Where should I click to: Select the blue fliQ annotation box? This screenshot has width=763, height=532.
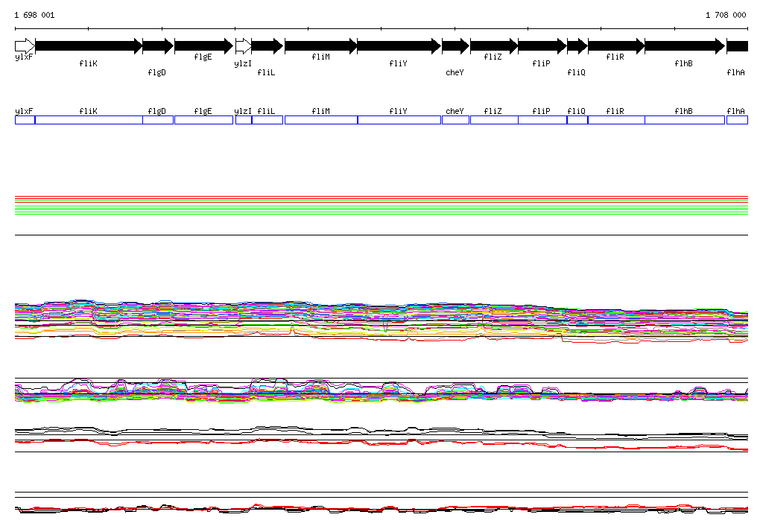coord(577,120)
